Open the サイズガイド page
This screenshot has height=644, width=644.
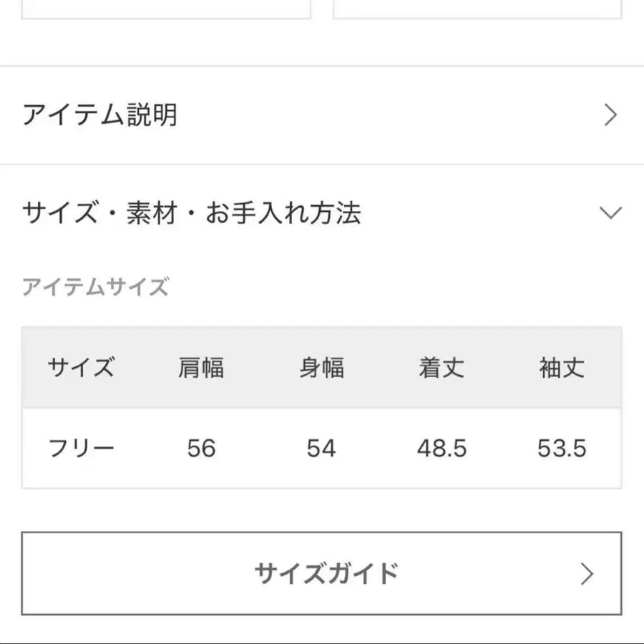tap(322, 573)
